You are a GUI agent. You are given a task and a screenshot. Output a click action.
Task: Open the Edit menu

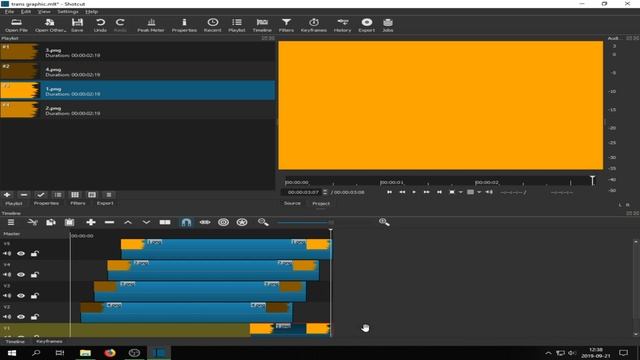pos(26,12)
